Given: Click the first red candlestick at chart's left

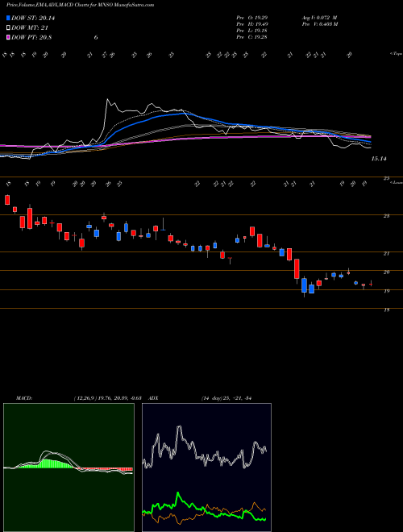Looking at the screenshot, I should [x=7, y=200].
